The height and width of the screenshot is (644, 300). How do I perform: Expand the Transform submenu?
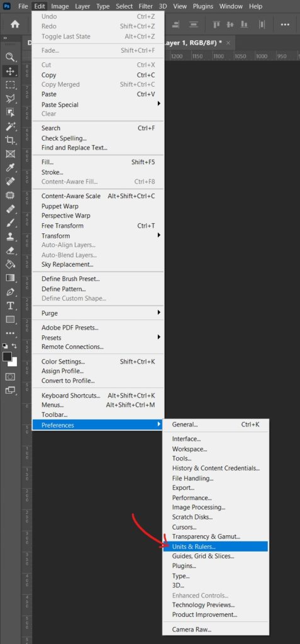click(98, 236)
